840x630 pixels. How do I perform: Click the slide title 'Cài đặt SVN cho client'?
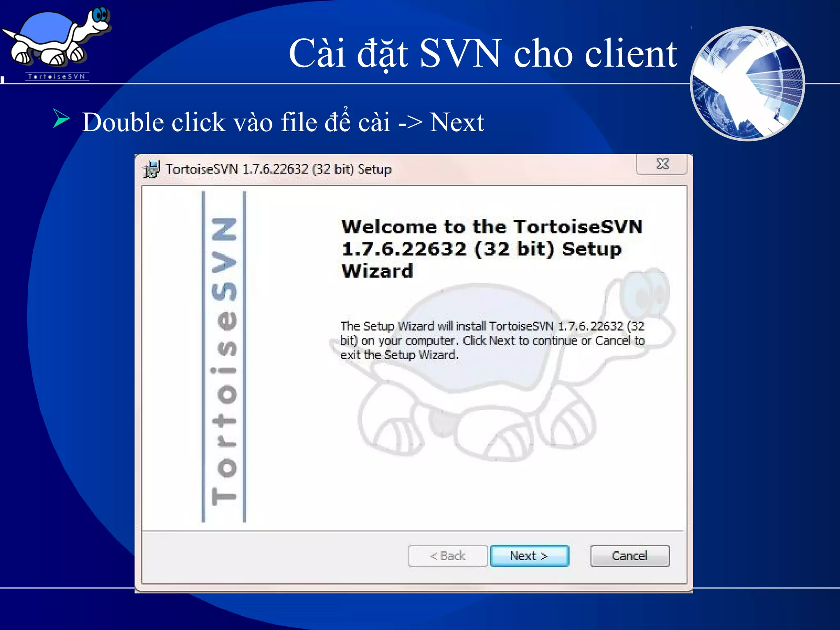coord(483,53)
